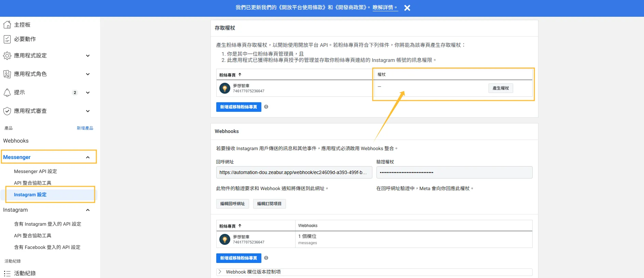Click the list icon beside 活動紀錄
The height and width of the screenshot is (278, 644).
[x=7, y=273]
